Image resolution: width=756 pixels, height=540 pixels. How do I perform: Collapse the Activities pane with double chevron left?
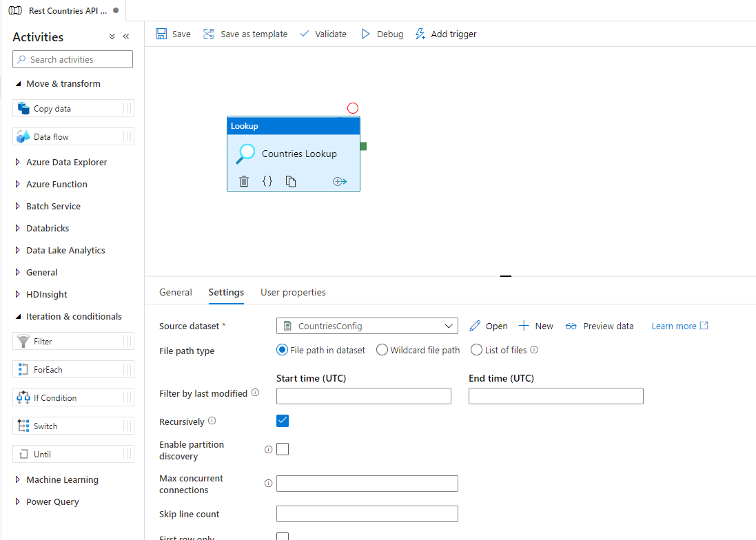pos(126,36)
